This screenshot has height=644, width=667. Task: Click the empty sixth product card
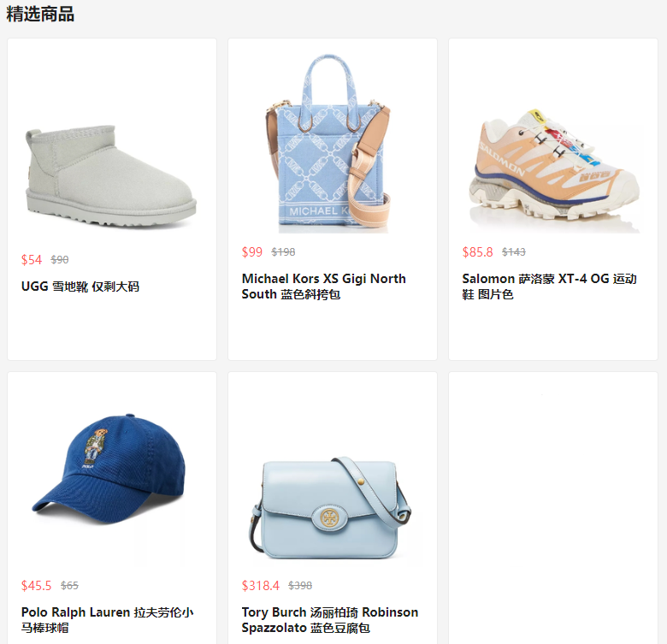click(x=553, y=508)
